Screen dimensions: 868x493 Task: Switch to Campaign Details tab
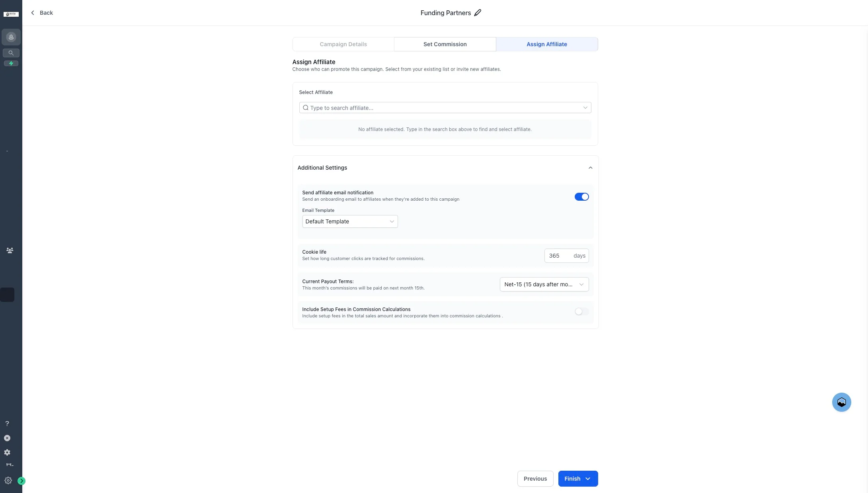(x=343, y=44)
